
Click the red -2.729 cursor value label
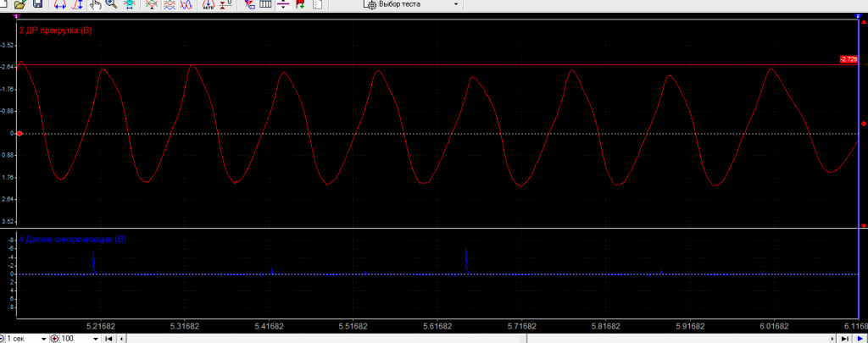[x=848, y=59]
